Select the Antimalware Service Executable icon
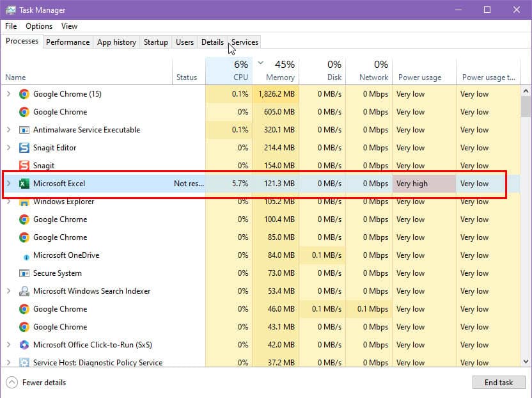The image size is (532, 398). click(24, 130)
